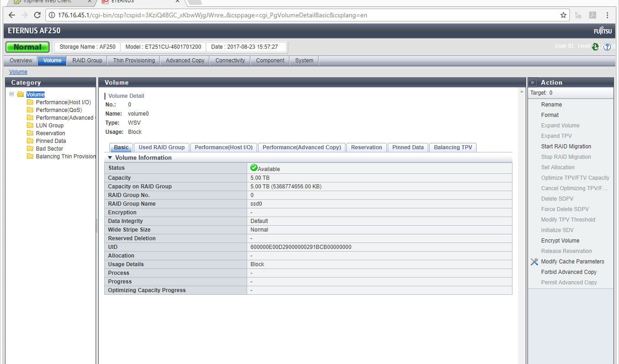Click Start RAID Migration action
Image resolution: width=619 pixels, height=364 pixels.
[x=566, y=147]
